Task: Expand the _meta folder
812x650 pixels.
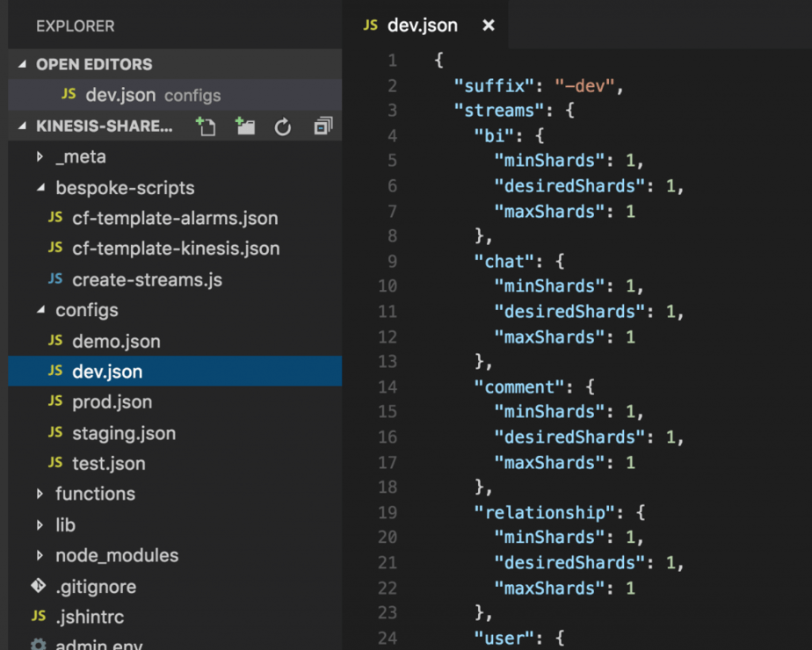Action: 40,157
